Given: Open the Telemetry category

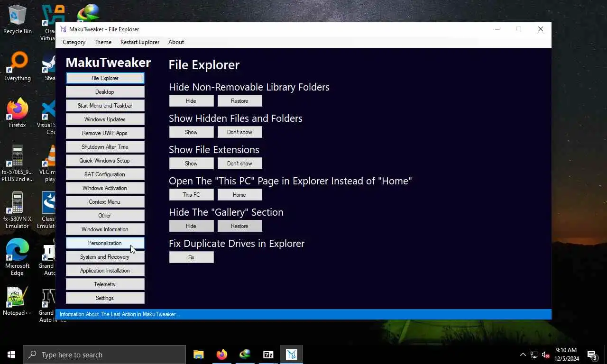Looking at the screenshot, I should (105, 284).
